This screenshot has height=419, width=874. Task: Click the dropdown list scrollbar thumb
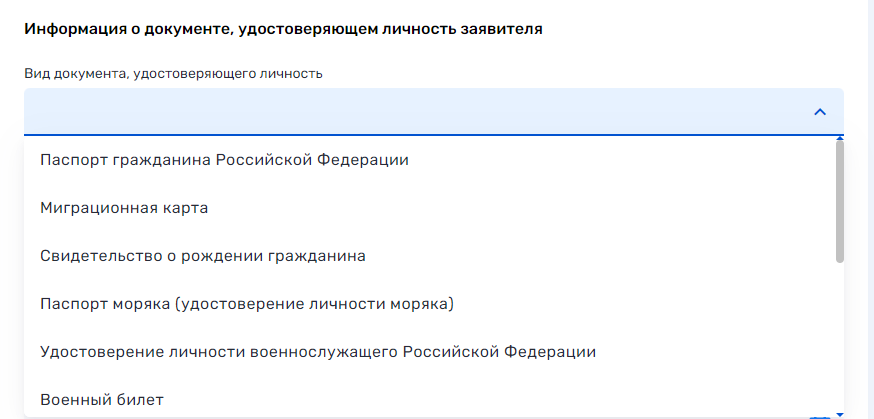839,200
